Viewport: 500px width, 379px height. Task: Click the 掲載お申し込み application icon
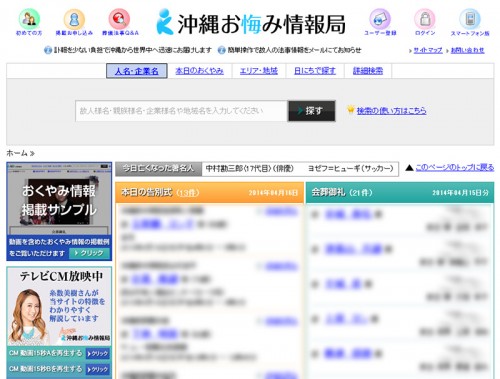coord(74,22)
